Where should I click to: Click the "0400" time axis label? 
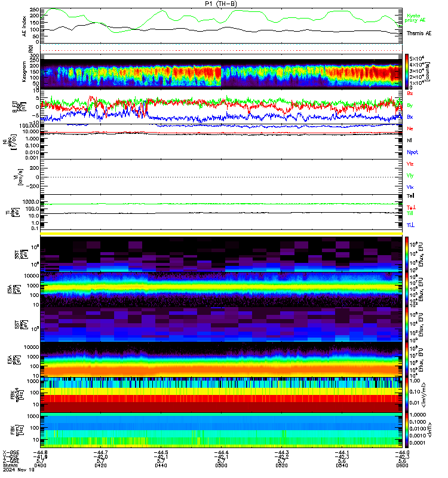pos(40,465)
